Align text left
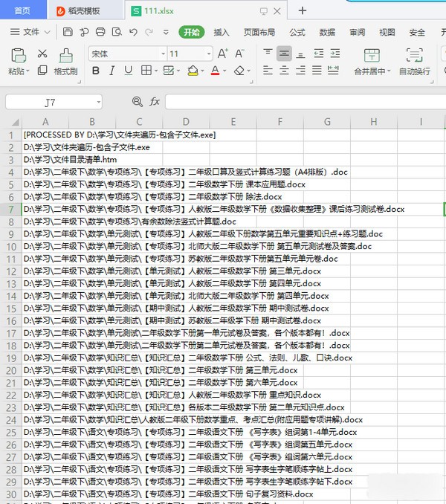This screenshot has width=446, height=504. point(268,70)
